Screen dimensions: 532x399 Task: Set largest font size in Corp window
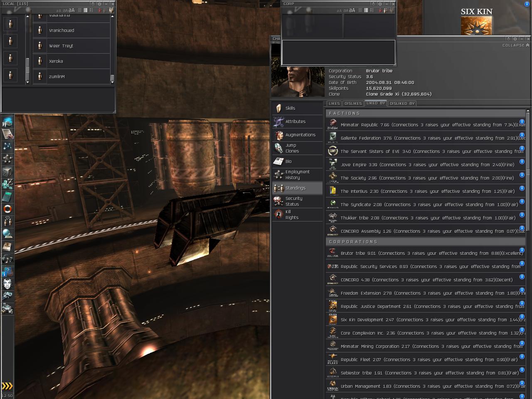pyautogui.click(x=352, y=10)
